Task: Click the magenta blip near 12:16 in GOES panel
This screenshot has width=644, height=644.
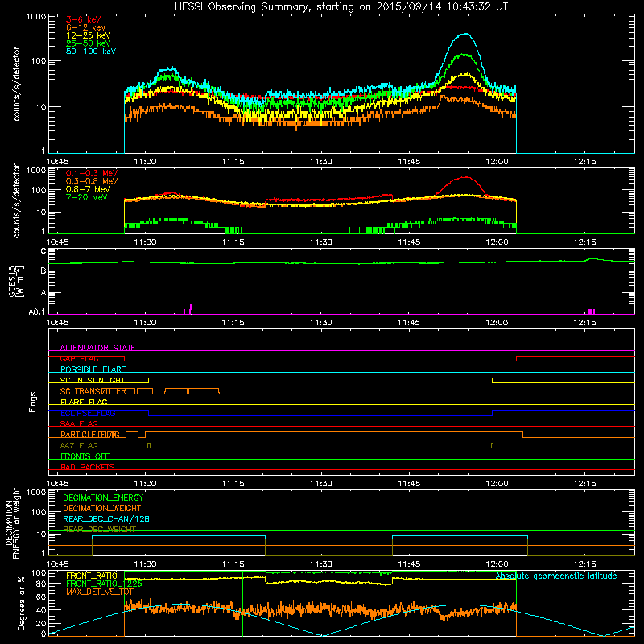Action: (592, 312)
